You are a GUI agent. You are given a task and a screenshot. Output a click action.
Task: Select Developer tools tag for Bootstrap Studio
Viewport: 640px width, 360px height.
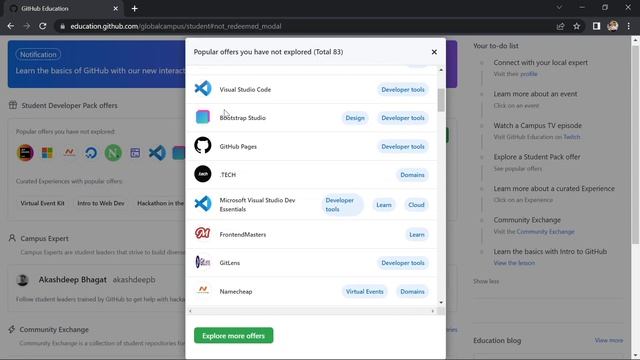click(402, 118)
